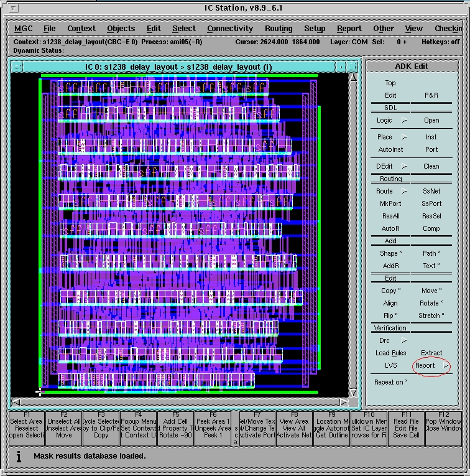Click the layout's vertical scrollbar down arrow

(x=353, y=392)
